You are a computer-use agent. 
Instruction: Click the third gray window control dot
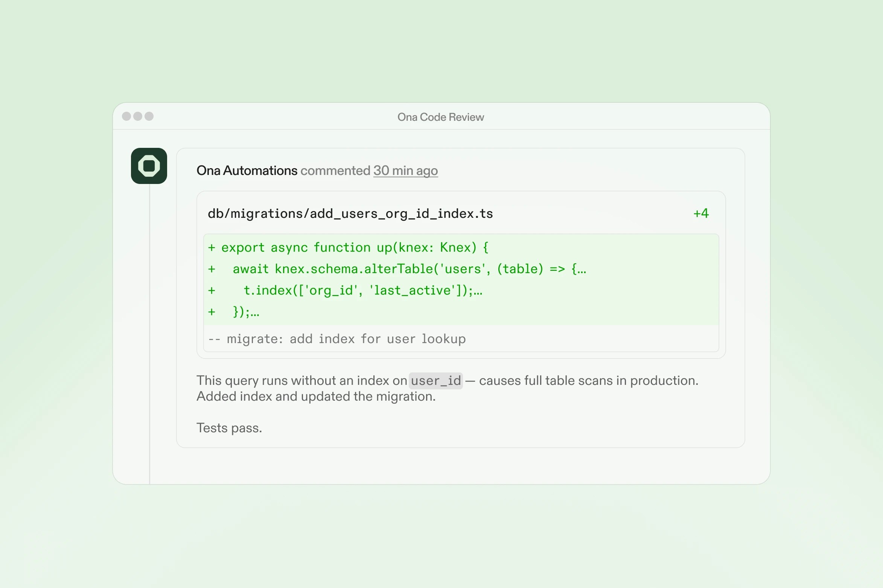click(x=149, y=117)
